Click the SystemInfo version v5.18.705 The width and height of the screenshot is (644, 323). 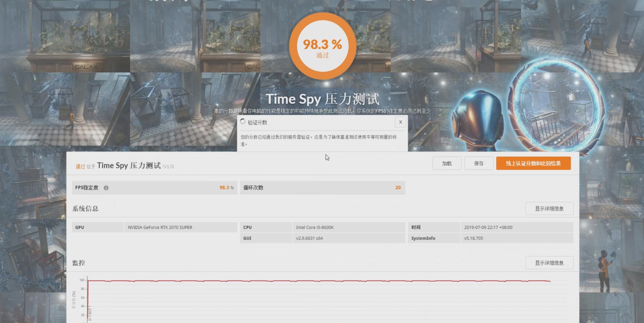pos(473,238)
